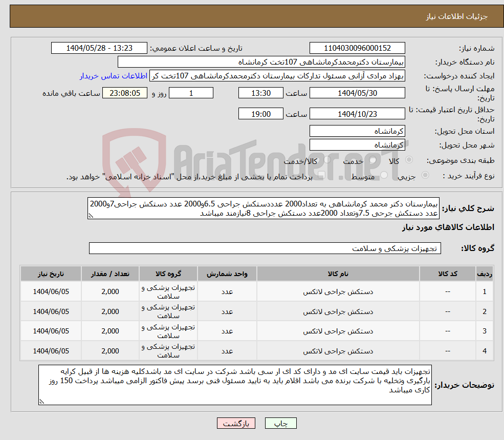Click the countdown timer showing 23:08:05
504x440 pixels.
point(125,93)
